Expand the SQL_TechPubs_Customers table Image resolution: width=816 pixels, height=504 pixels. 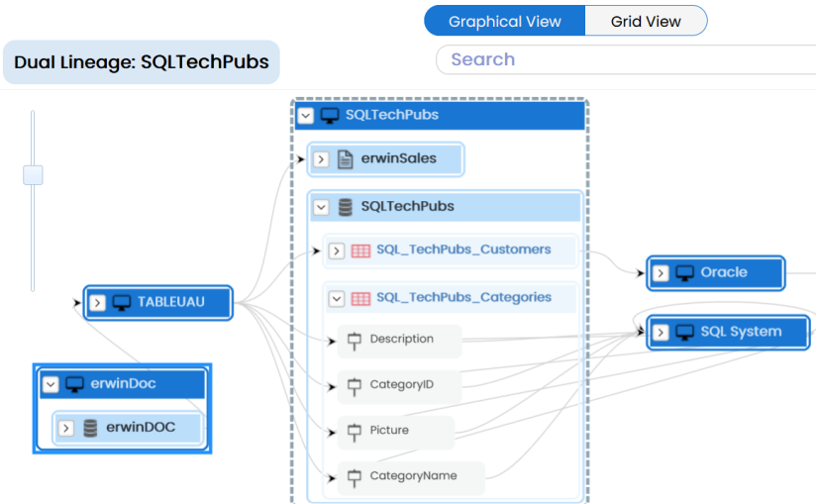coord(337,252)
